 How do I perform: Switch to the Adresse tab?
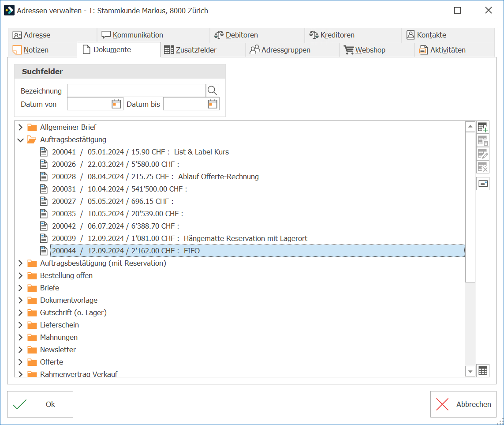(52, 35)
